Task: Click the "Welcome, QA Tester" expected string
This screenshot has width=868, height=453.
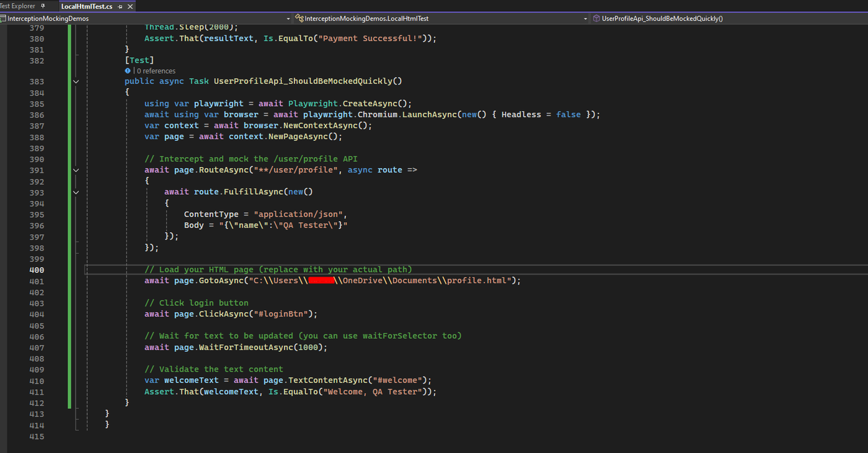Action: pyautogui.click(x=372, y=392)
